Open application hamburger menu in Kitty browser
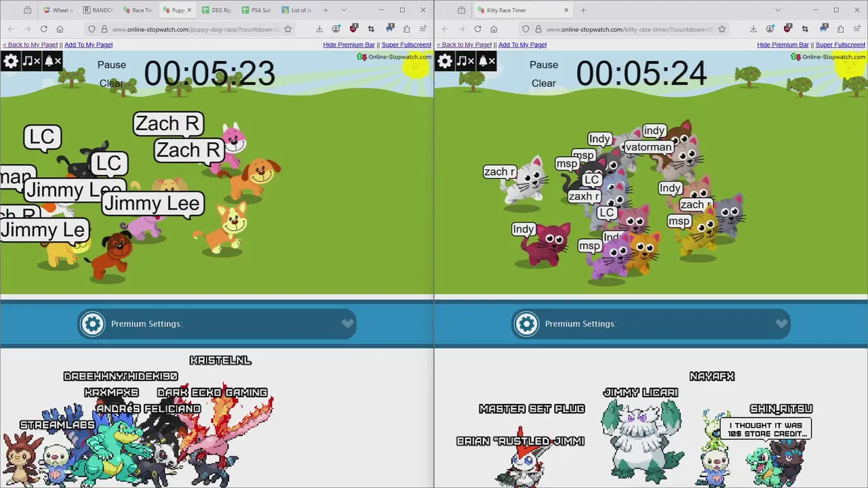This screenshot has width=868, height=488. 857,29
